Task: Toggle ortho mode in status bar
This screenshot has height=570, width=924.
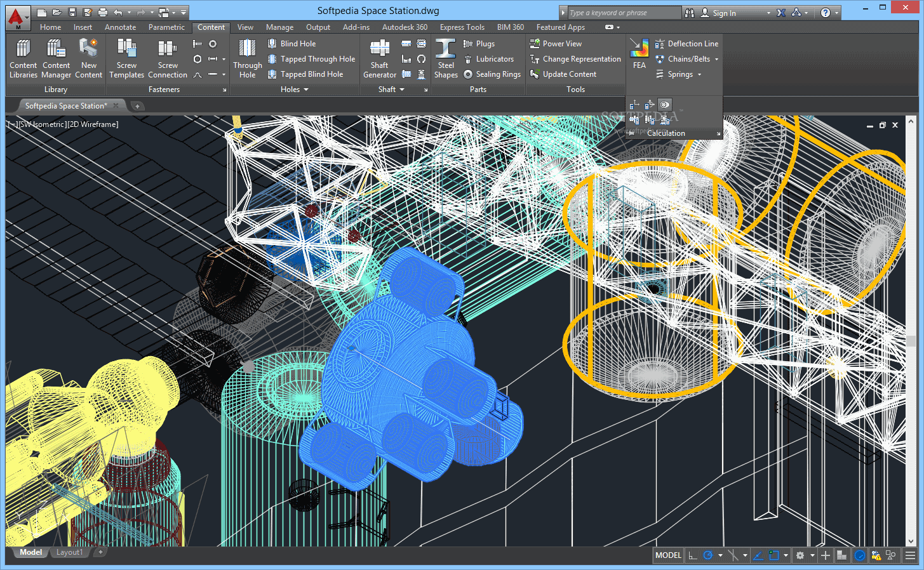Action: [693, 555]
